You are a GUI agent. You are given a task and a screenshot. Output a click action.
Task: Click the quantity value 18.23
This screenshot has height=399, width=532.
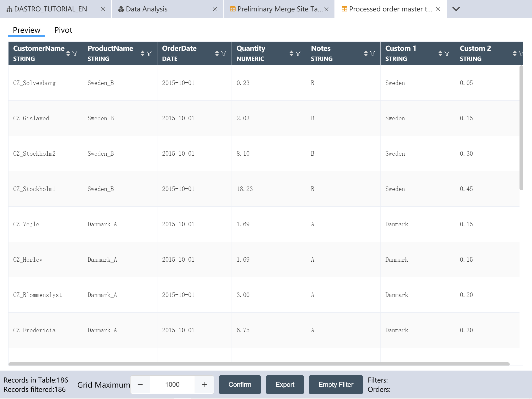pyautogui.click(x=245, y=189)
